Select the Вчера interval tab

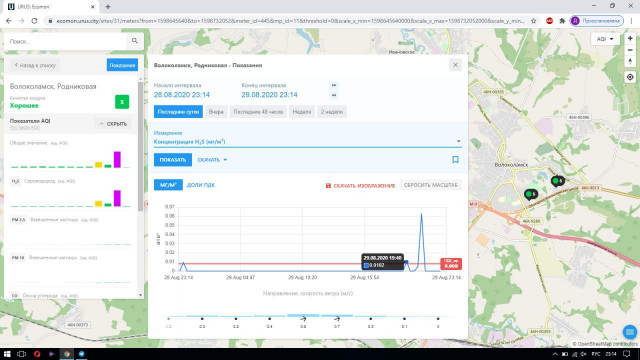pyautogui.click(x=216, y=112)
